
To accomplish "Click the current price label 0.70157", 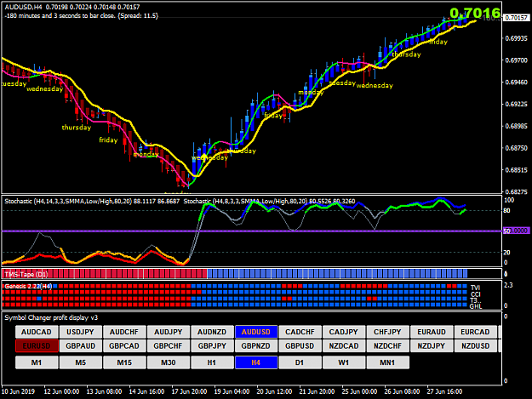I will [x=517, y=18].
